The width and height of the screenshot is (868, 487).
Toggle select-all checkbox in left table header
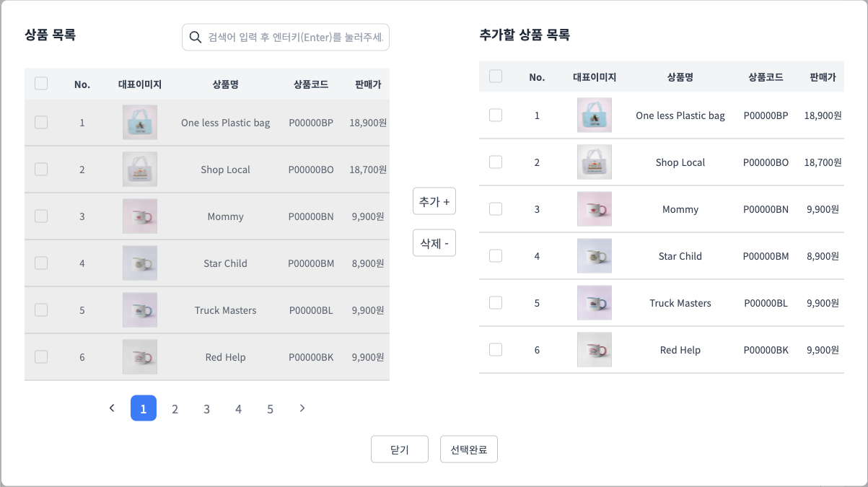click(x=41, y=84)
